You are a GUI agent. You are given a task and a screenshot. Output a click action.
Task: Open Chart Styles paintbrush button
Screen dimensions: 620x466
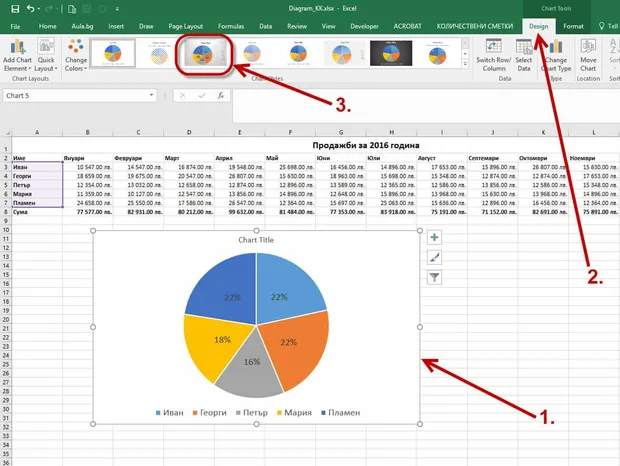point(434,258)
